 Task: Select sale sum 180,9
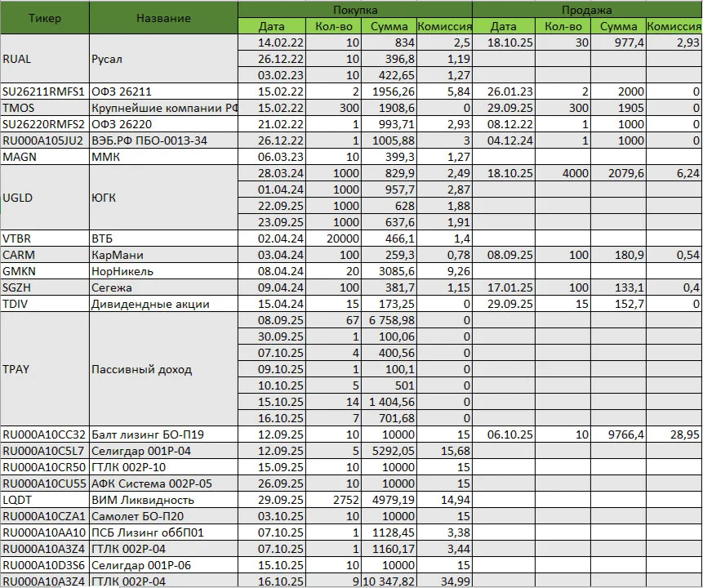click(618, 255)
